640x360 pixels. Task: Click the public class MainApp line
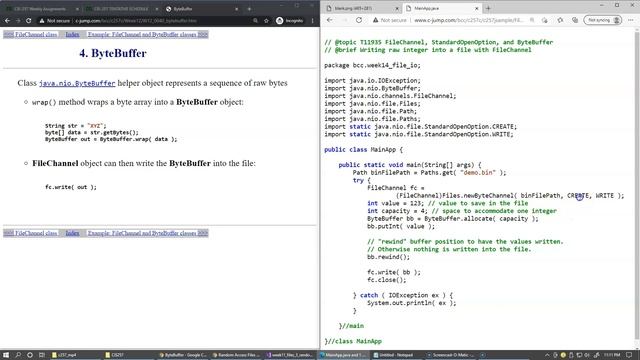click(x=363, y=150)
